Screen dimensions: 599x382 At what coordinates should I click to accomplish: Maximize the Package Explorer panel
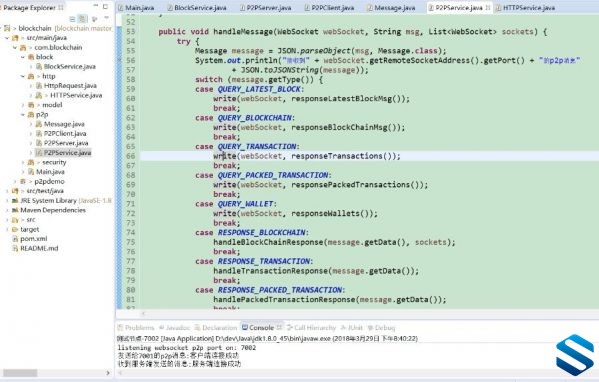click(x=105, y=6)
